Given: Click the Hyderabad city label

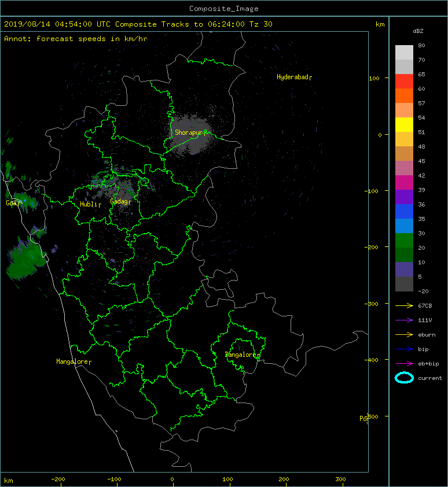Looking at the screenshot, I should (x=294, y=77).
